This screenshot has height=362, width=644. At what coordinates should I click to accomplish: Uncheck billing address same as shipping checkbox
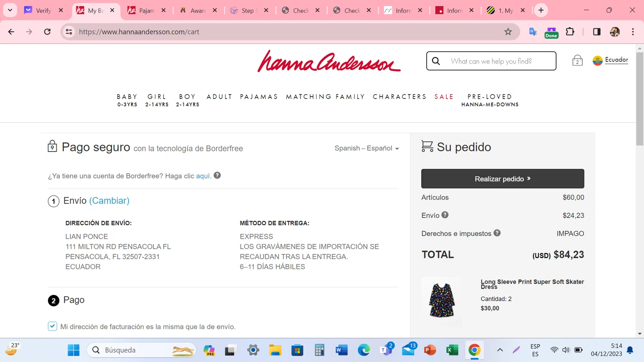tap(52, 326)
